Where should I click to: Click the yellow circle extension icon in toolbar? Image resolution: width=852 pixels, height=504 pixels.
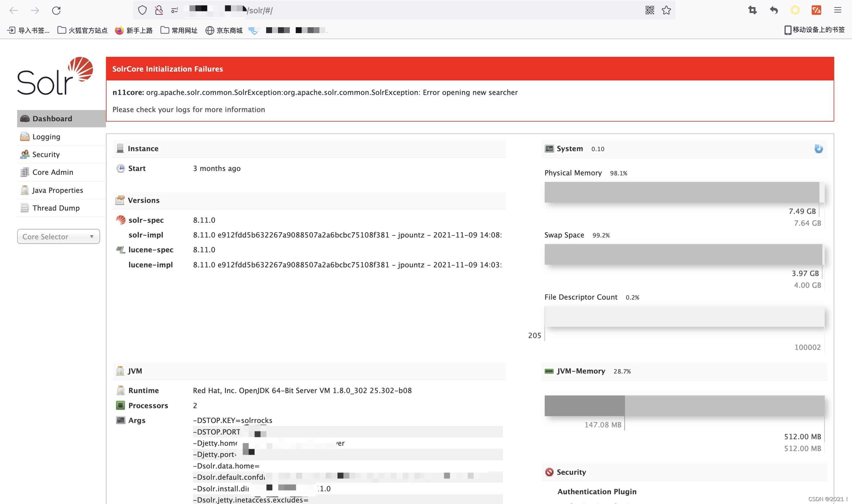[795, 10]
